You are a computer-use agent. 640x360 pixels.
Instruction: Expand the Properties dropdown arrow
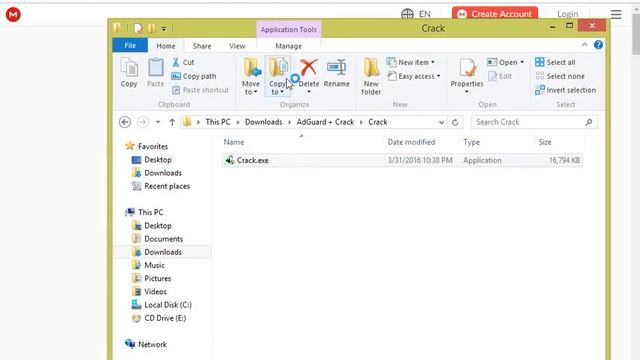click(467, 92)
